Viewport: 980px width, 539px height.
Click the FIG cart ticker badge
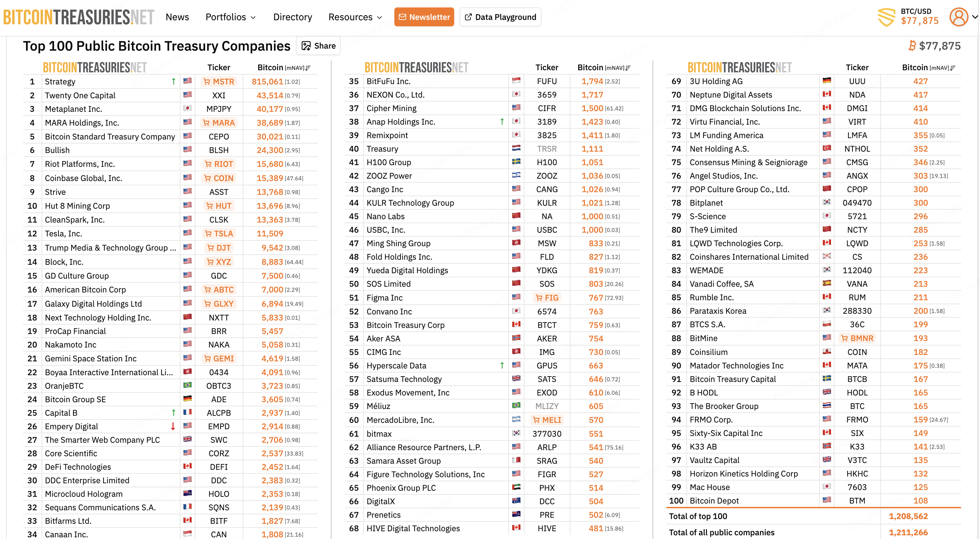pos(547,297)
